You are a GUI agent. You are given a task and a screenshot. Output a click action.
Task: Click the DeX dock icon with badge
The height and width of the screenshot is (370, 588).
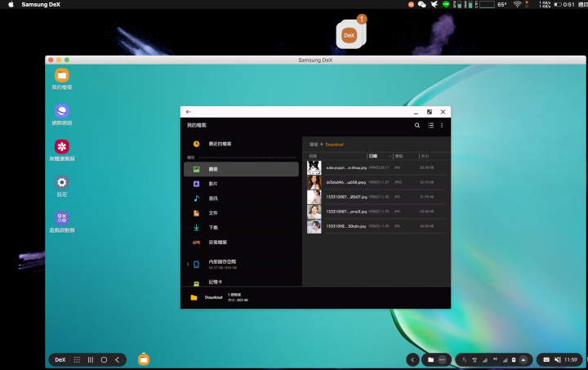(351, 34)
